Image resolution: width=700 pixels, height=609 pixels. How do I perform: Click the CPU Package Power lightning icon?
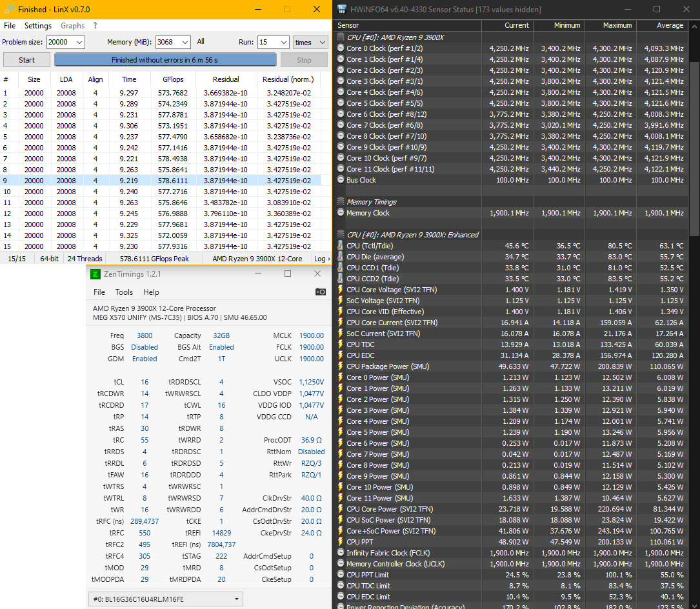pyautogui.click(x=341, y=366)
